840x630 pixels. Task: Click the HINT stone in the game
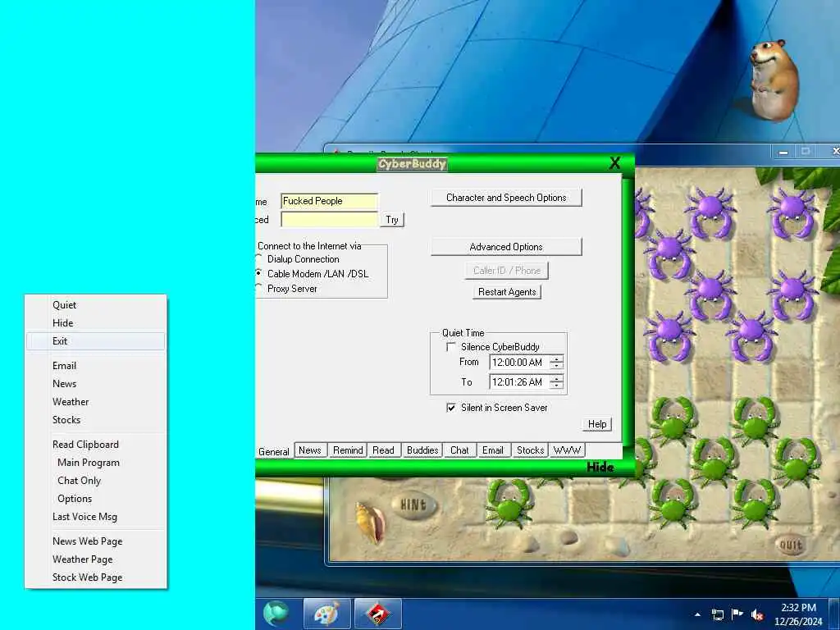(x=413, y=504)
